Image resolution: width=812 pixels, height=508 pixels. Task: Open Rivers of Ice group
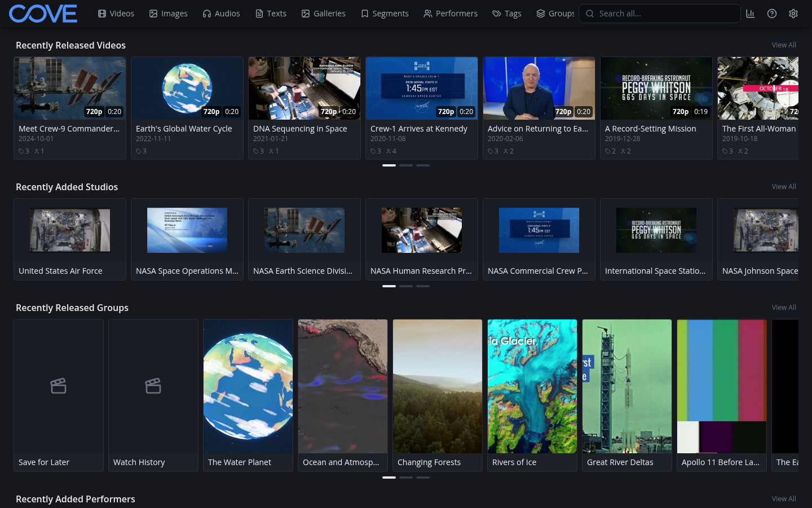coord(532,395)
